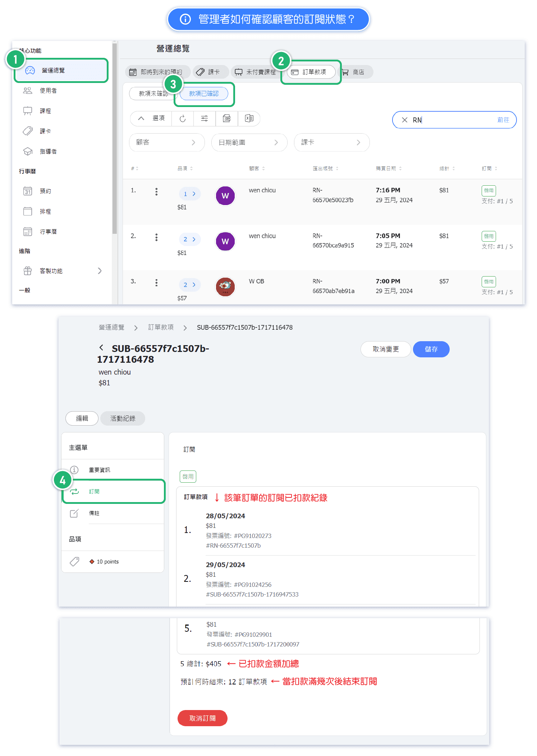
Task: Click the blue 儲存 button
Action: tap(431, 349)
